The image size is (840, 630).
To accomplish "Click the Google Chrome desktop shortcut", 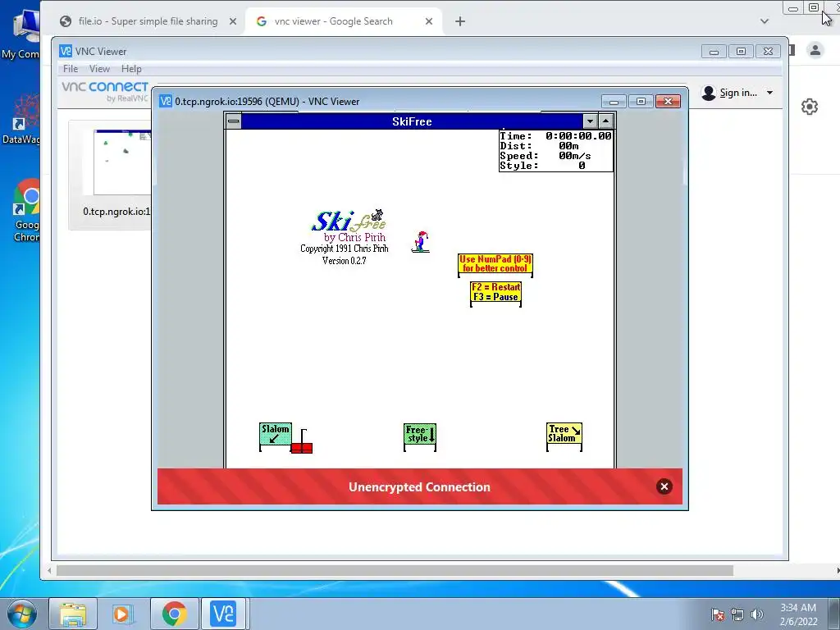I will click(28, 211).
